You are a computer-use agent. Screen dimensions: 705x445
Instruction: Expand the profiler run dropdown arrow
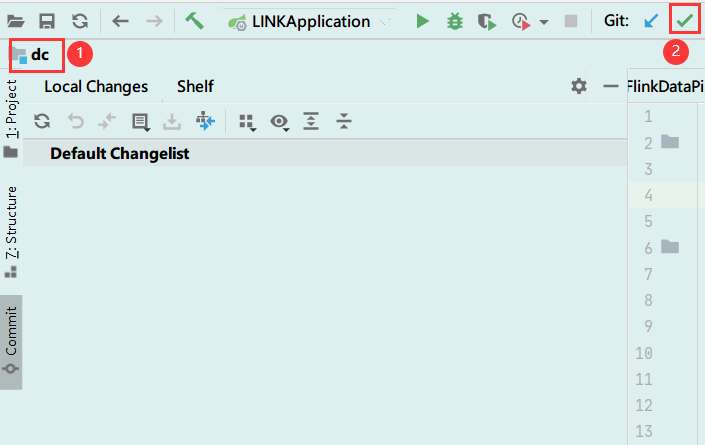point(544,22)
